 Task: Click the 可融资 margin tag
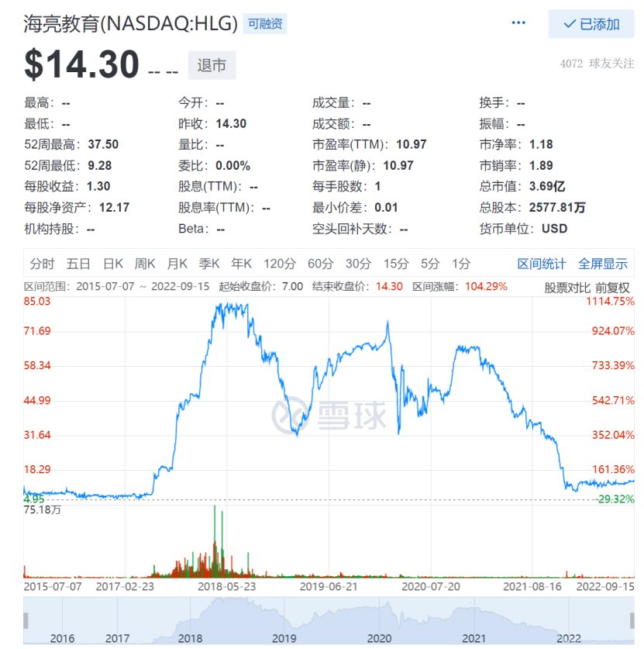tap(265, 23)
